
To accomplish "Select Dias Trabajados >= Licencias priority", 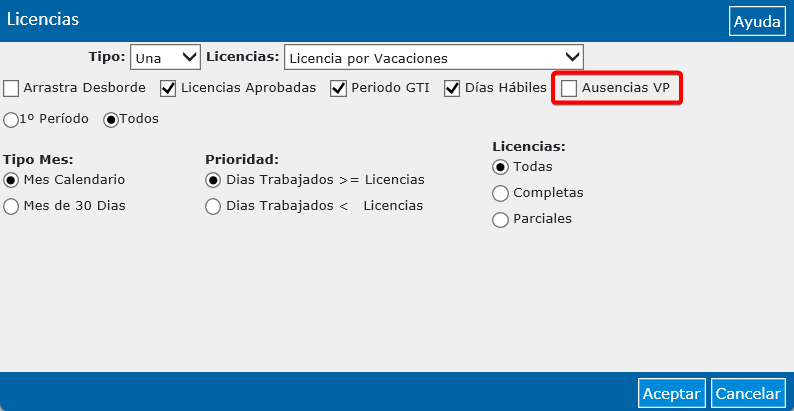I will tap(213, 180).
